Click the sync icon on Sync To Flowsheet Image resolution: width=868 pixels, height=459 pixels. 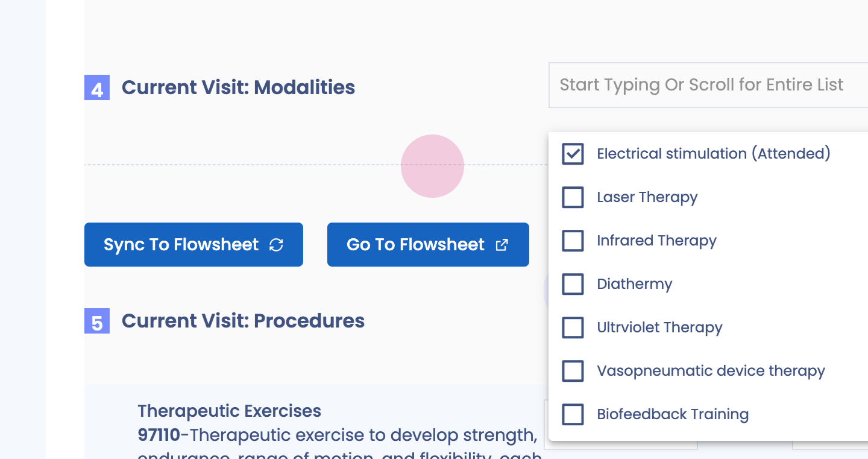(276, 245)
